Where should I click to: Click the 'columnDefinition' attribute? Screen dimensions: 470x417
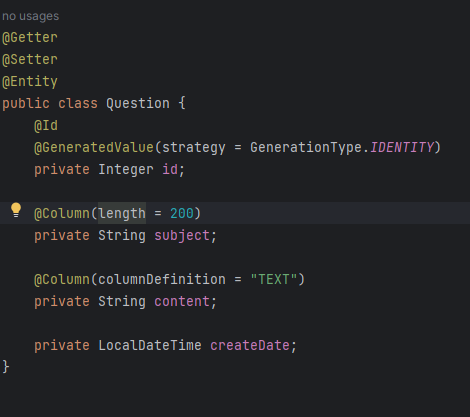pos(162,279)
